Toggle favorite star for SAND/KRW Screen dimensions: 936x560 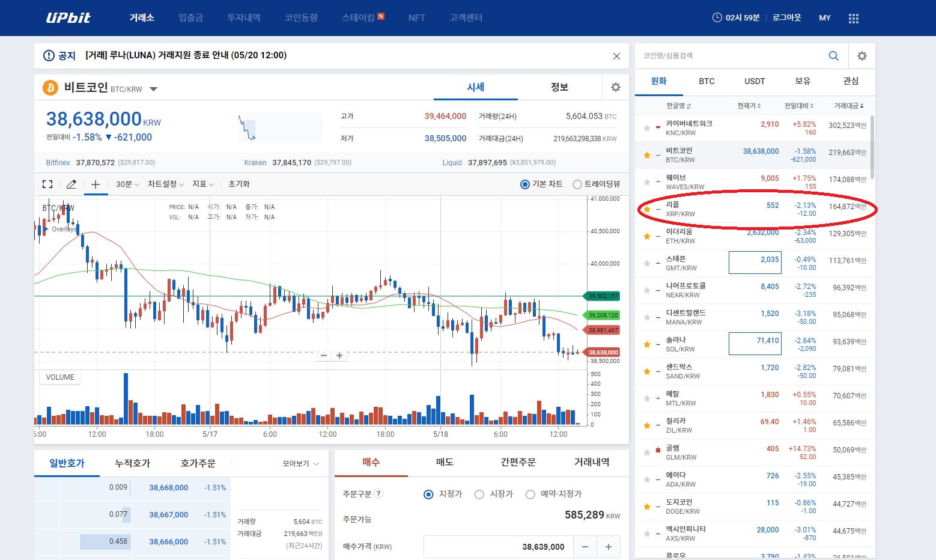(647, 371)
